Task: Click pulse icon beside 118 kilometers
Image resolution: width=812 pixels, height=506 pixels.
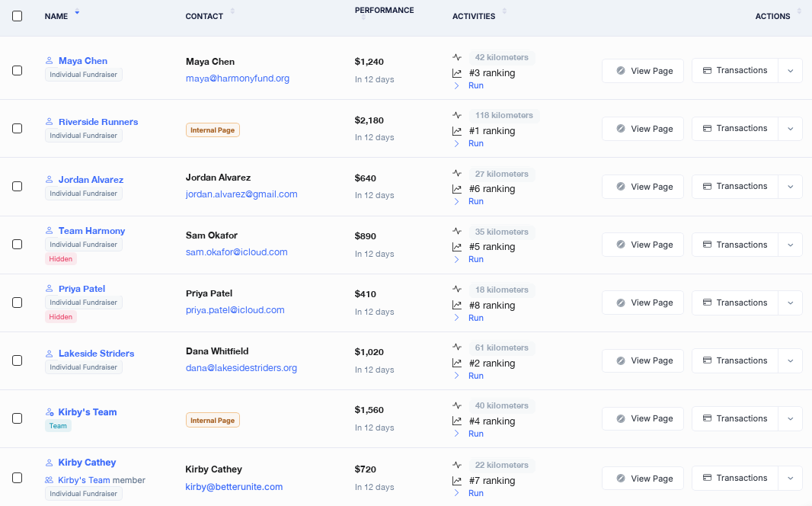Action: pyautogui.click(x=457, y=116)
